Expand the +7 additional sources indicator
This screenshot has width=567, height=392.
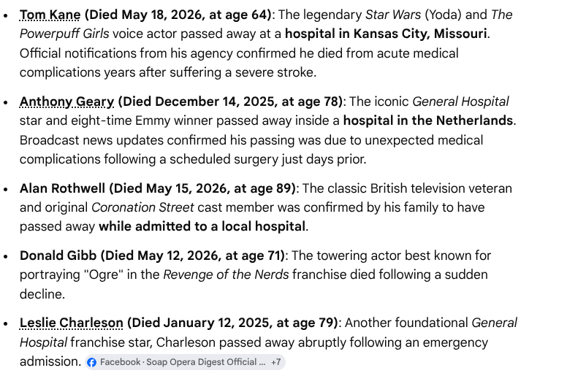pos(276,362)
